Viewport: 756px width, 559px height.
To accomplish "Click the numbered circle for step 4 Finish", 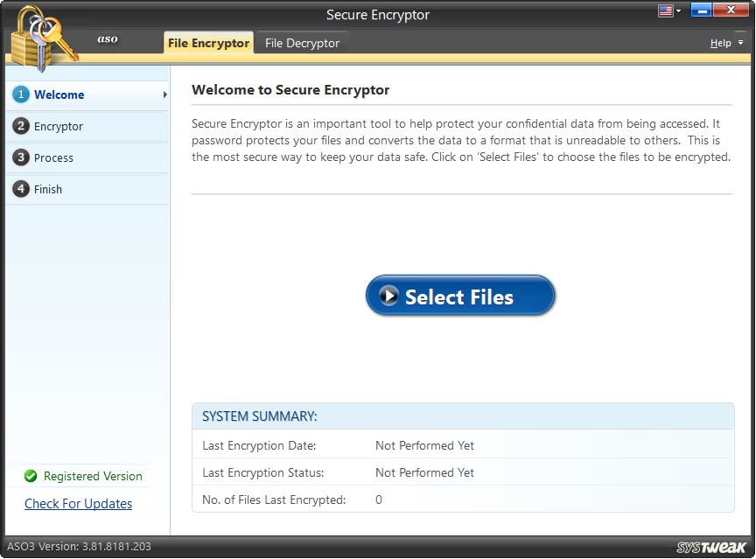I will coord(21,189).
